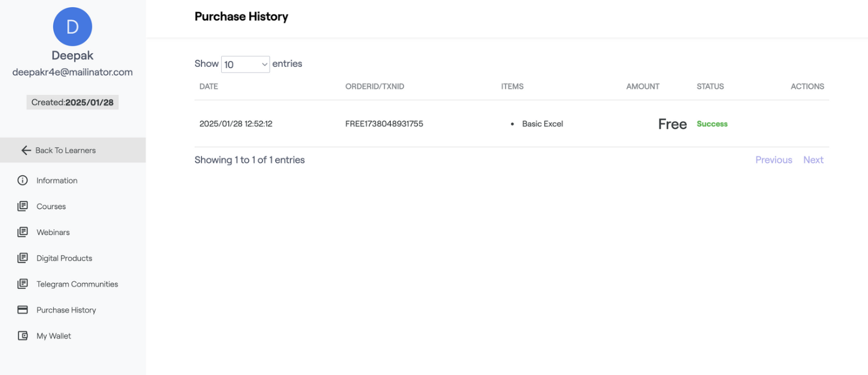Open the My Wallet menu item
This screenshot has width=868, height=375.
pos(54,336)
